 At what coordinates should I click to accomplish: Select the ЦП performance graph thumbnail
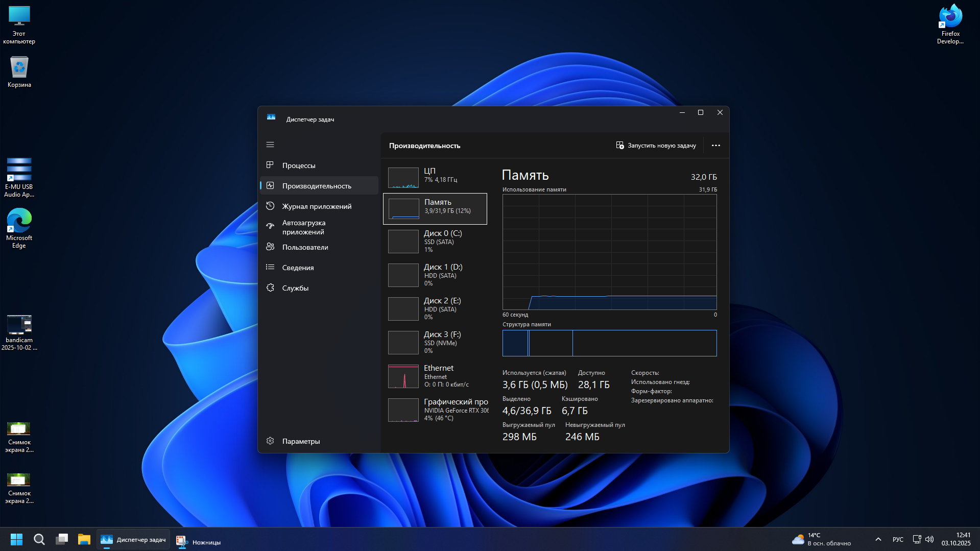pyautogui.click(x=403, y=178)
